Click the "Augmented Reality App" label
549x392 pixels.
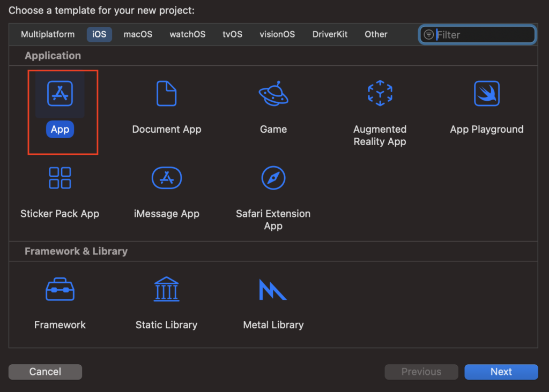pyautogui.click(x=380, y=135)
